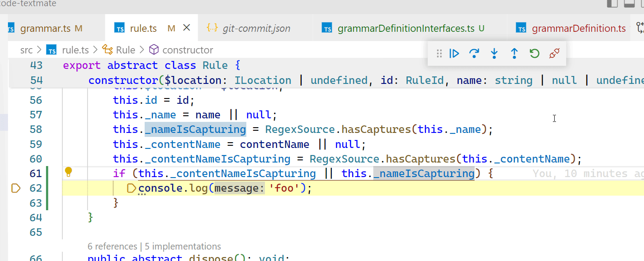The height and width of the screenshot is (261, 644).
Task: Click Step Out debug button
Action: [514, 53]
